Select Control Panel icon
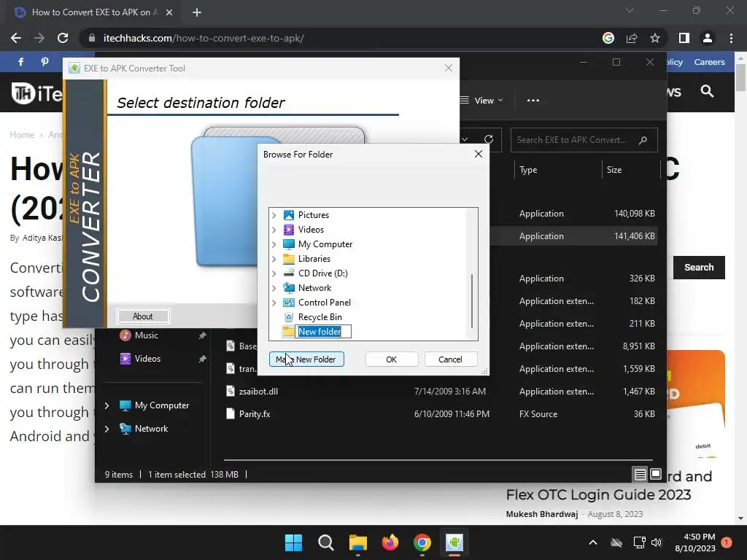This screenshot has height=560, width=747. click(289, 303)
